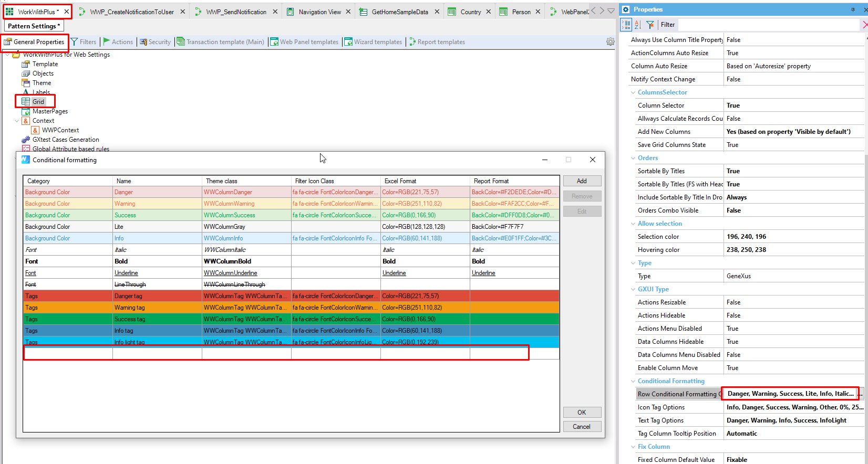Screen dimensions: 868x464
Task: Switch to the Security pattern tab
Action: point(155,42)
